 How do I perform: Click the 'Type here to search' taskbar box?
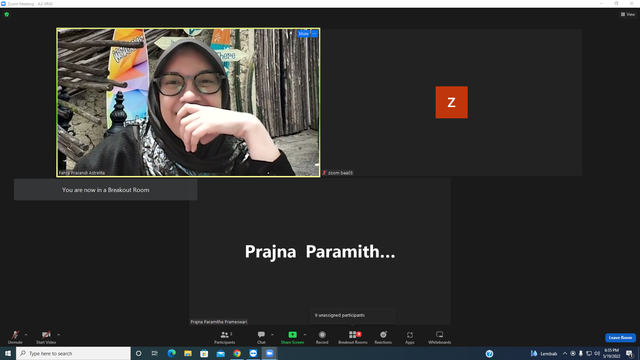73,353
